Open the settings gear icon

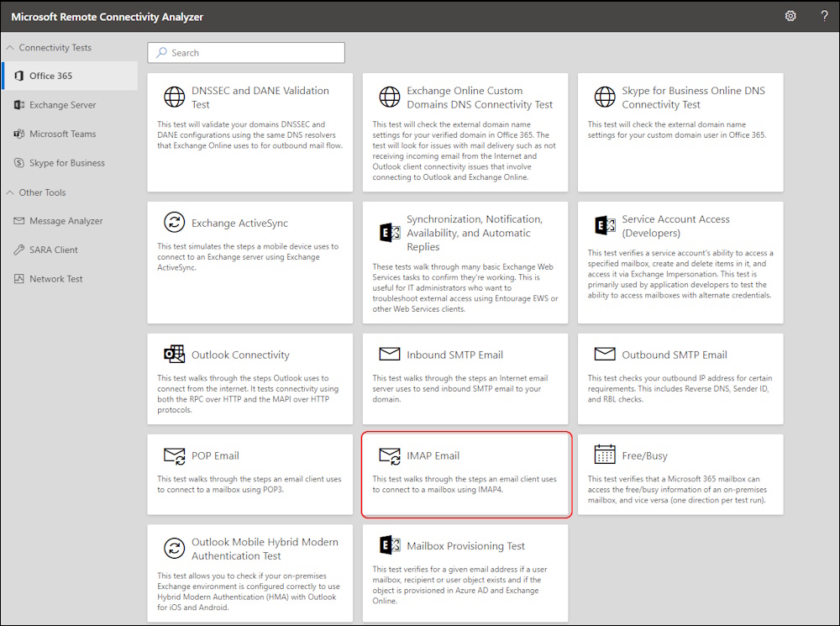(x=790, y=16)
